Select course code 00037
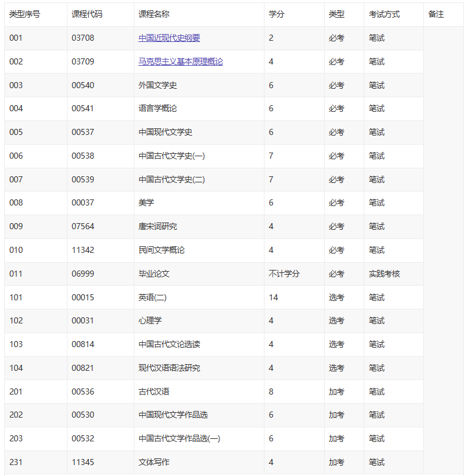 click(83, 202)
